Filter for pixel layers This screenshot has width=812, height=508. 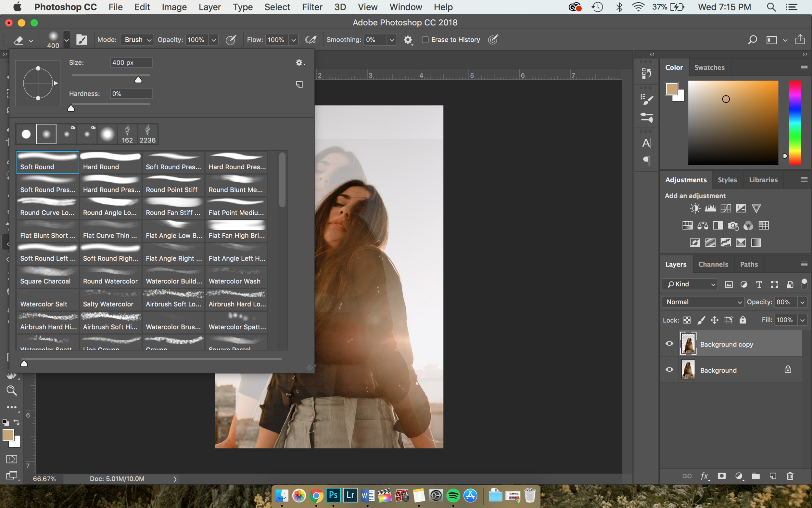(x=729, y=285)
